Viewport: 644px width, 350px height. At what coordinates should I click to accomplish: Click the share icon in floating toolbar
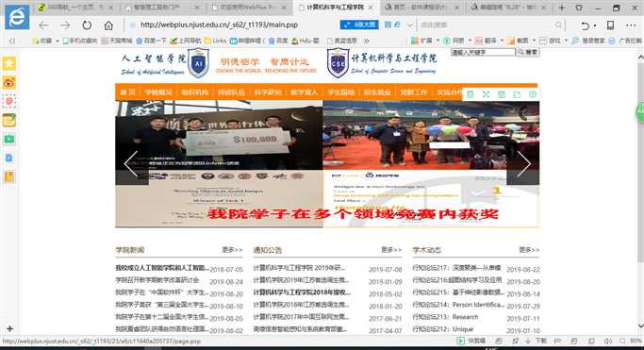[517, 94]
